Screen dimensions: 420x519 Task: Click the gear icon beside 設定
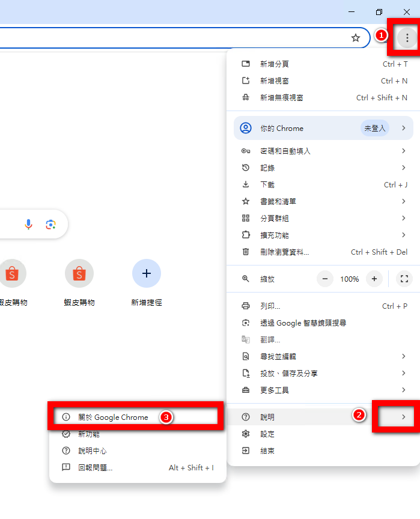[x=246, y=434]
